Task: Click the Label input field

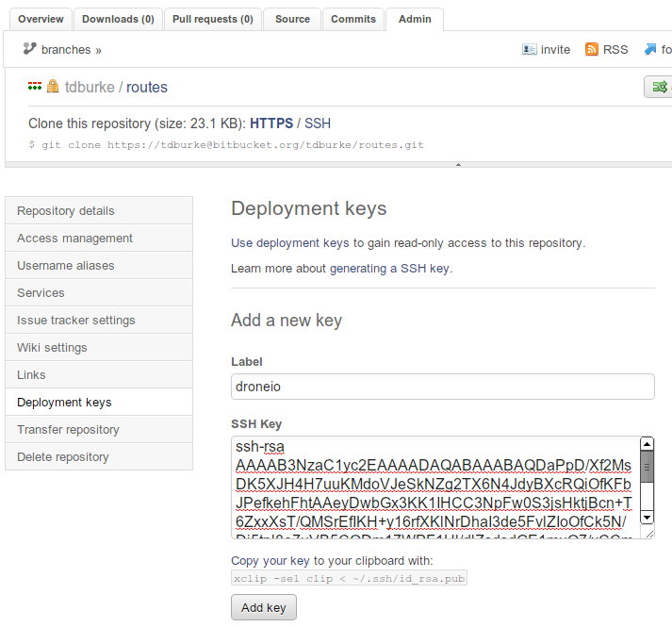Action: (443, 387)
